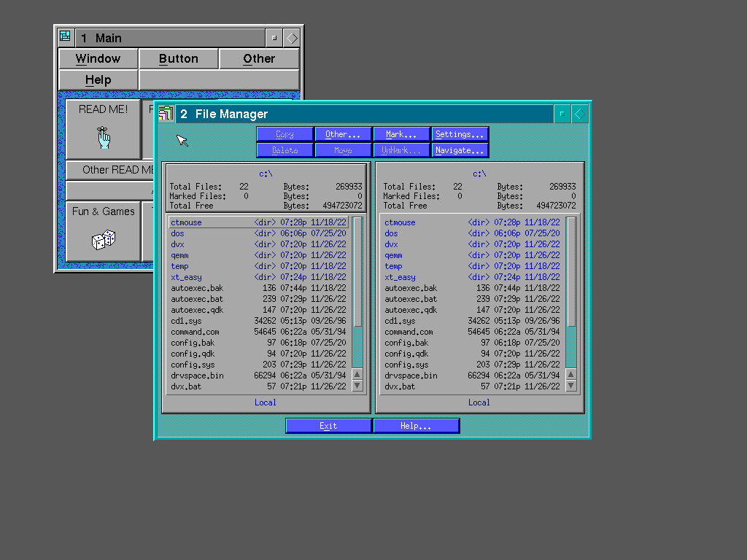Screen dimensions: 747x560
Task: Click the File Manager window control icon
Action: [x=166, y=114]
